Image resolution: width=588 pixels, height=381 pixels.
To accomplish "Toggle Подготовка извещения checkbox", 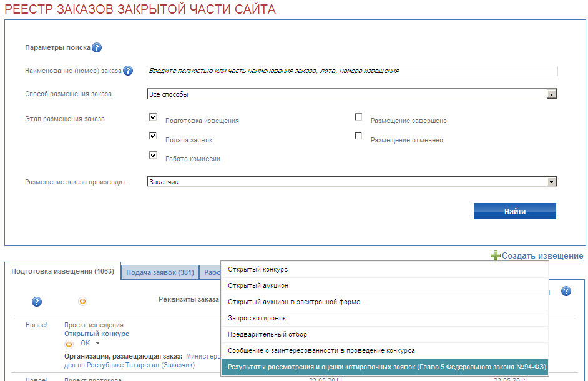I will 153,117.
